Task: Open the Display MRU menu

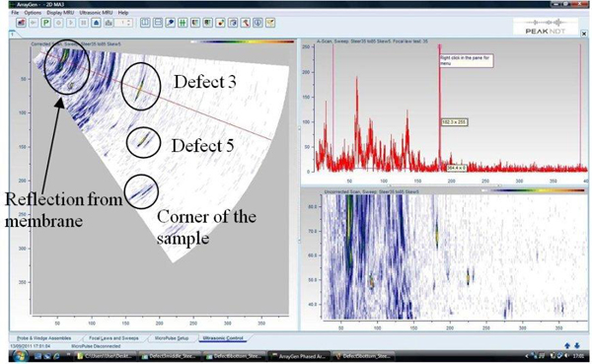Action: tap(60, 13)
